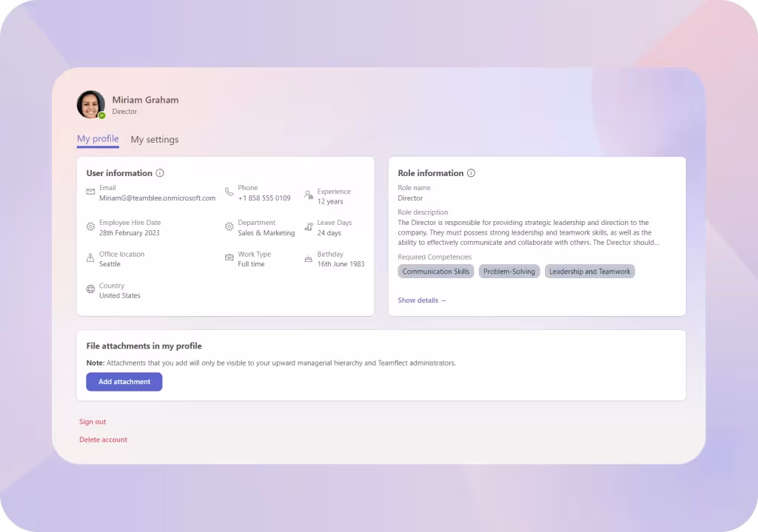Click the Leave Days icon
758x532 pixels.
(309, 226)
